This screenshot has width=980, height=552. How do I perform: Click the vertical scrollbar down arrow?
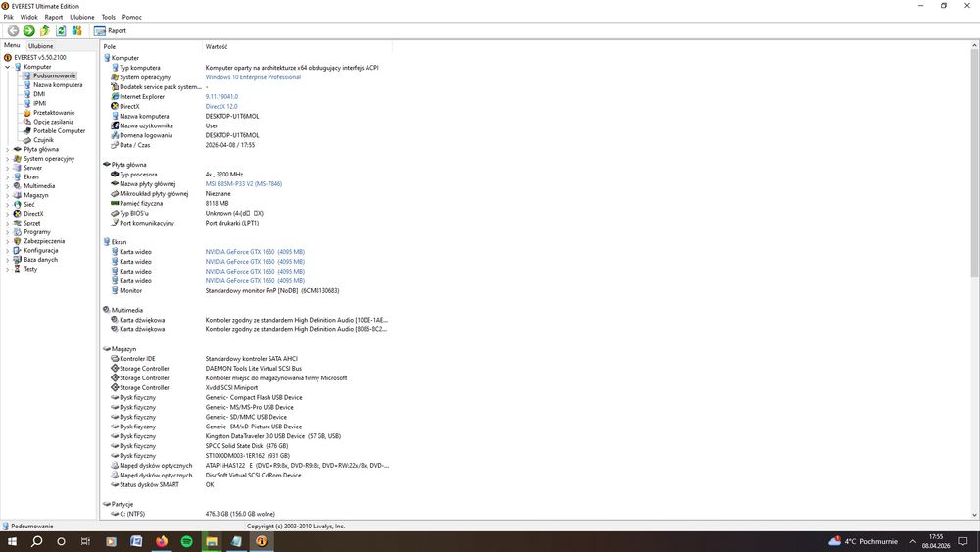[x=974, y=515]
